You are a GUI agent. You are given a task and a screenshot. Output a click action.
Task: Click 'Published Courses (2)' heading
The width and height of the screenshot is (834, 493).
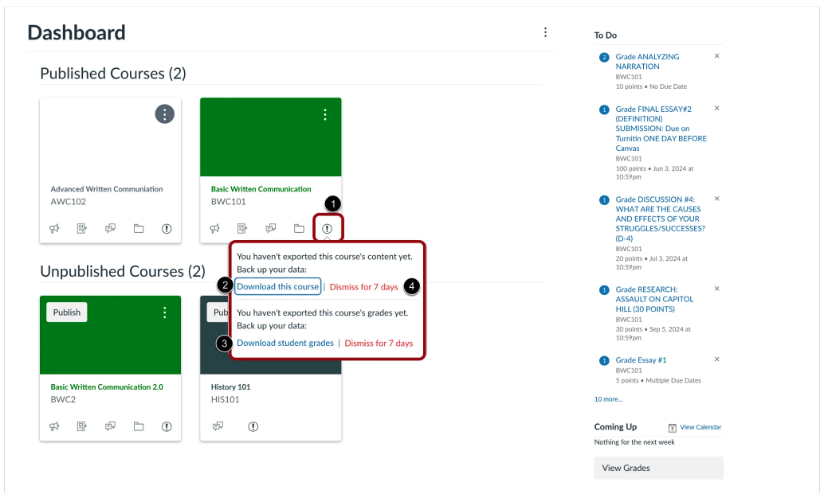tap(113, 73)
